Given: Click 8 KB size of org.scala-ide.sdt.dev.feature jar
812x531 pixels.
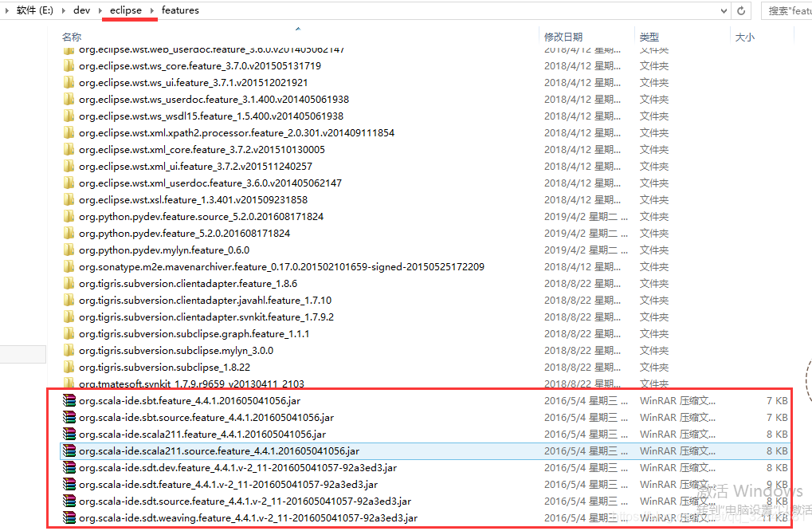Looking at the screenshot, I should point(777,467).
